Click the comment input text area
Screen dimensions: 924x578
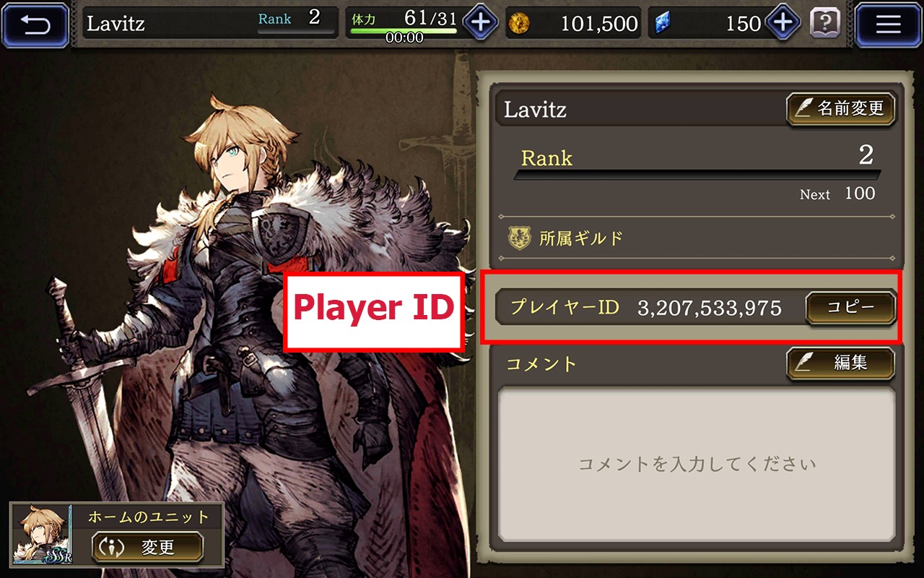coord(697,464)
